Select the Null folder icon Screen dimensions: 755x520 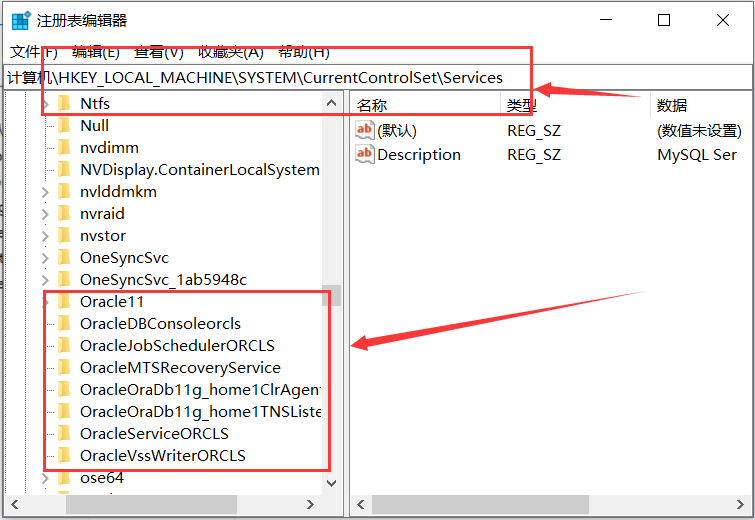64,126
